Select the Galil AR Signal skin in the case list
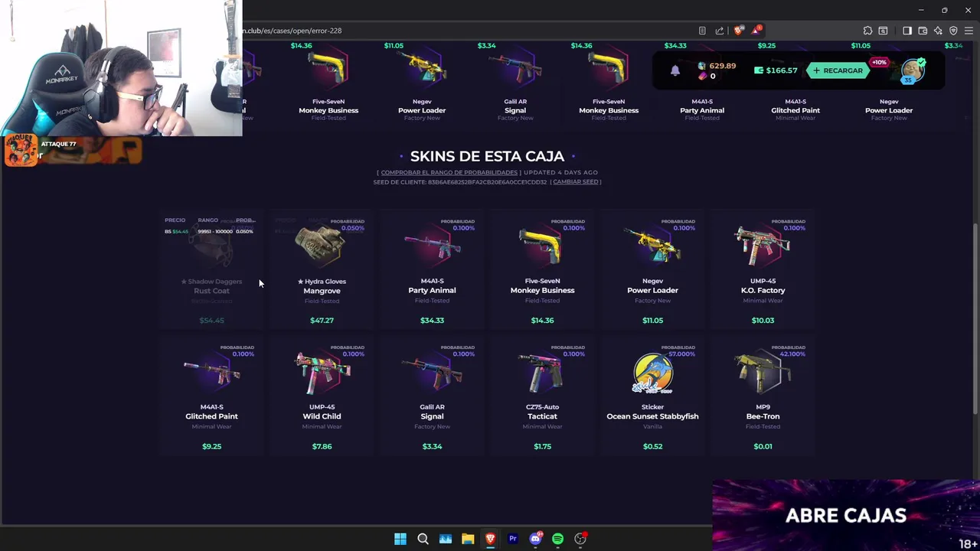 432,396
